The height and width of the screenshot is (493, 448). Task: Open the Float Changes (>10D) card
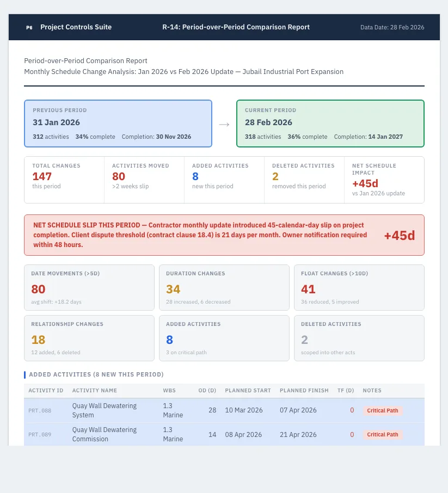pyautogui.click(x=359, y=288)
